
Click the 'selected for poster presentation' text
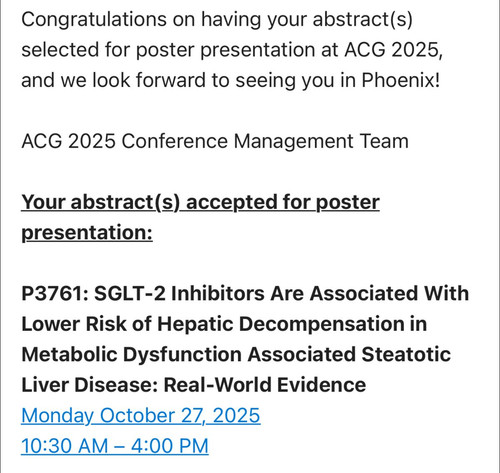coord(168,50)
